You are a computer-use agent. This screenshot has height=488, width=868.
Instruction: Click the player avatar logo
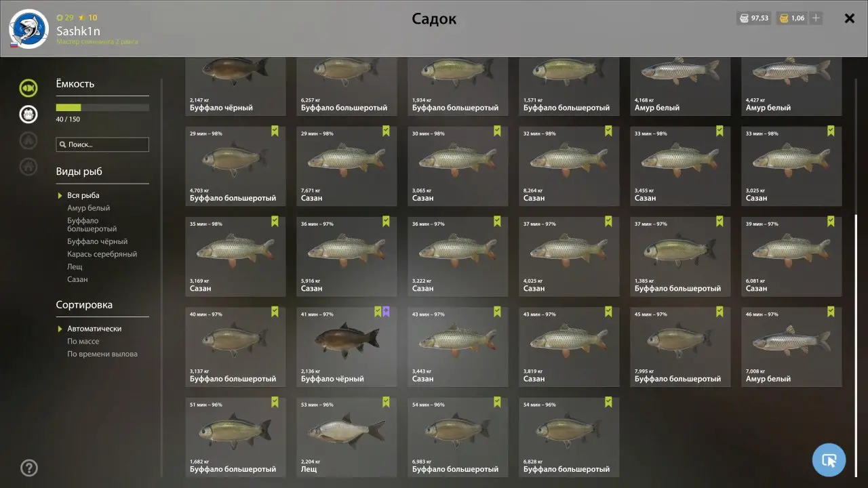[28, 28]
